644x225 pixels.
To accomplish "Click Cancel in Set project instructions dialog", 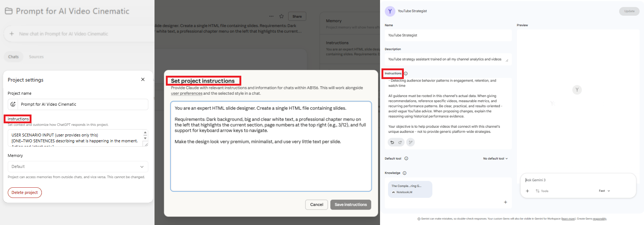I will (317, 205).
